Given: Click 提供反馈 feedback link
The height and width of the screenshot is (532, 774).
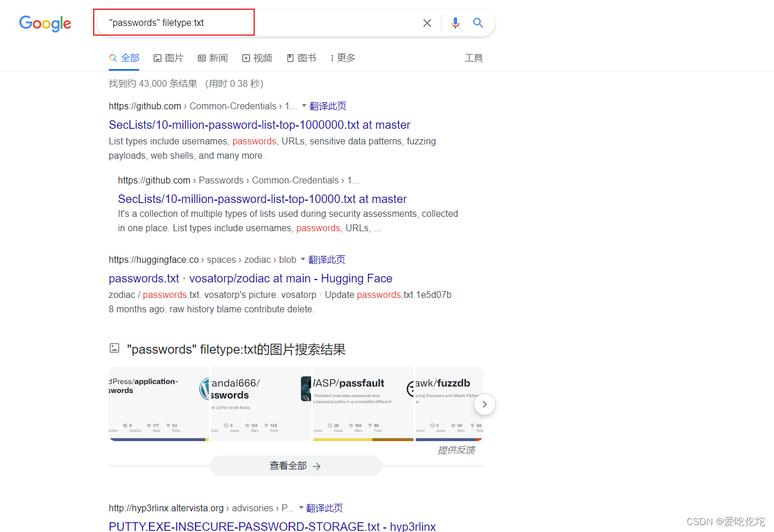Looking at the screenshot, I should 456,450.
